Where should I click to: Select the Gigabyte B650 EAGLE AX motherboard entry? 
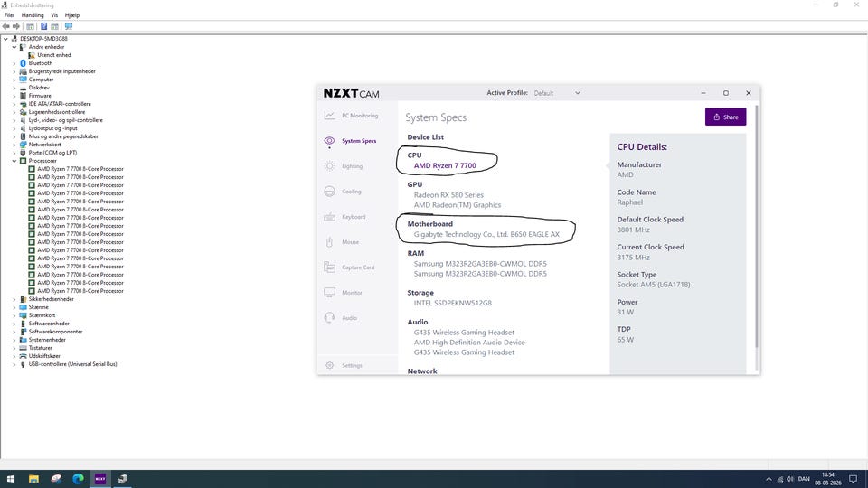tap(486, 234)
